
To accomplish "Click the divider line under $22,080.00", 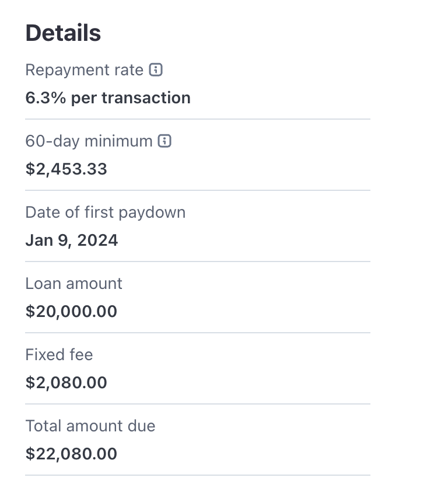I will [198, 475].
